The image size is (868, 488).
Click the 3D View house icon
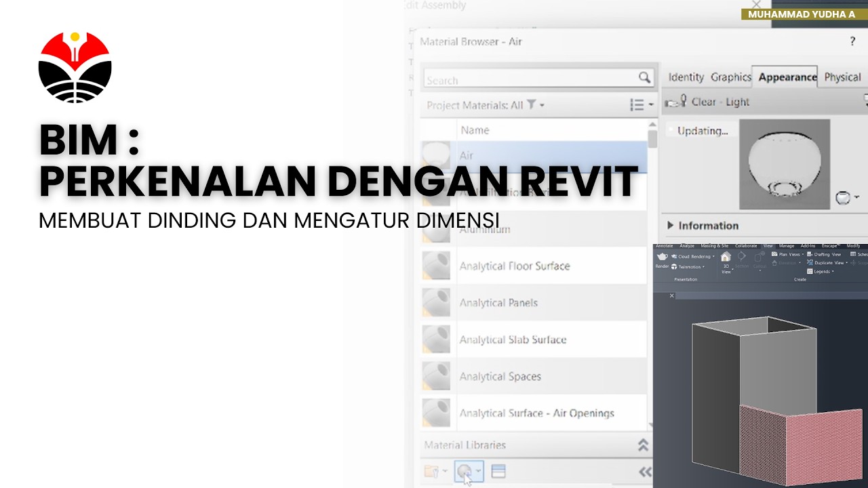pyautogui.click(x=726, y=257)
